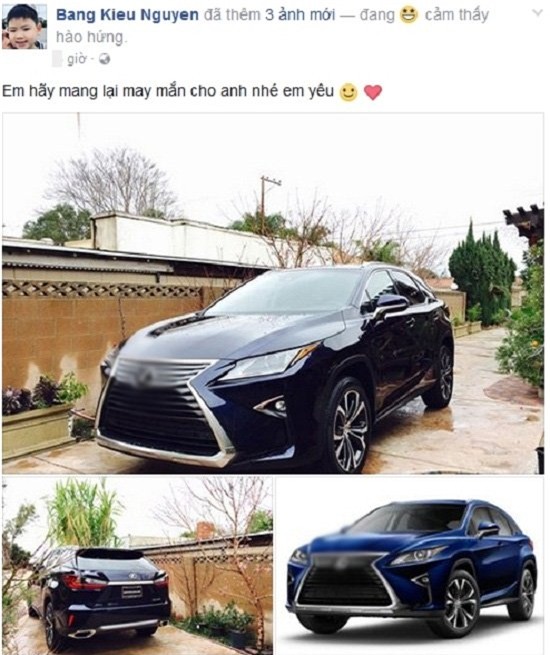
Task: Click the 'cảm thấy' feeling label
Action: (x=456, y=15)
